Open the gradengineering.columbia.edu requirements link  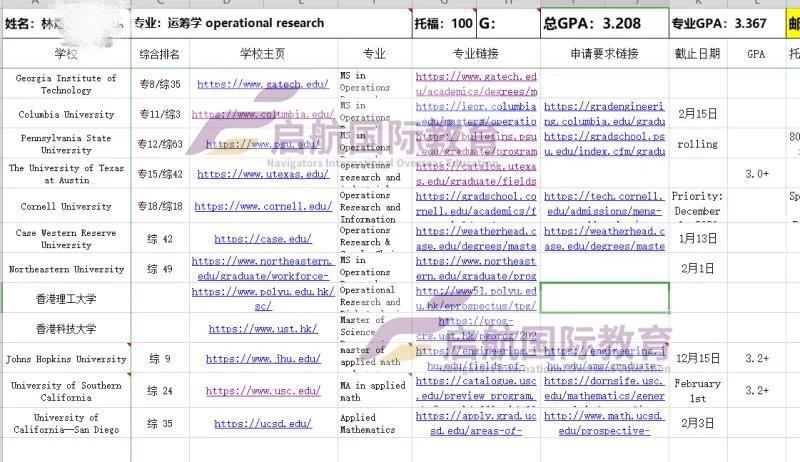pyautogui.click(x=605, y=114)
